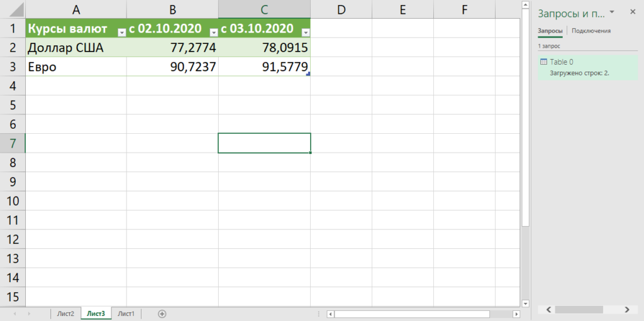This screenshot has height=321, width=644.
Task: Select row 3 header
Action: (13, 67)
